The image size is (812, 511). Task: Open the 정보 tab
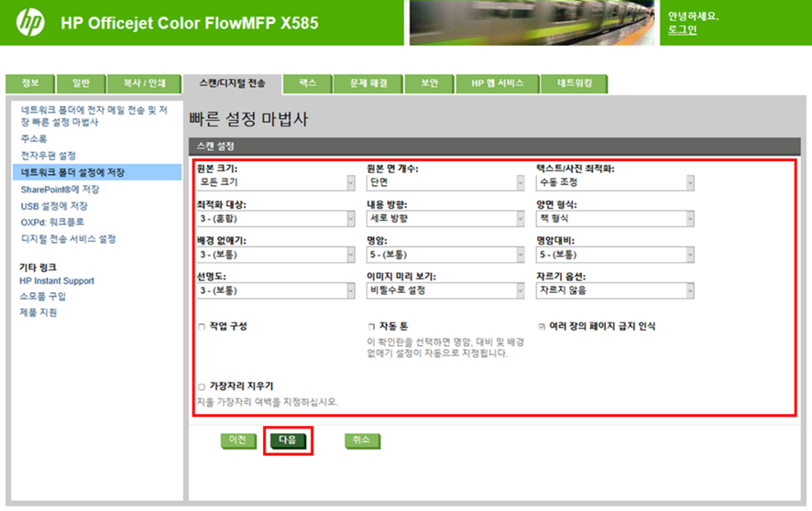(x=30, y=83)
